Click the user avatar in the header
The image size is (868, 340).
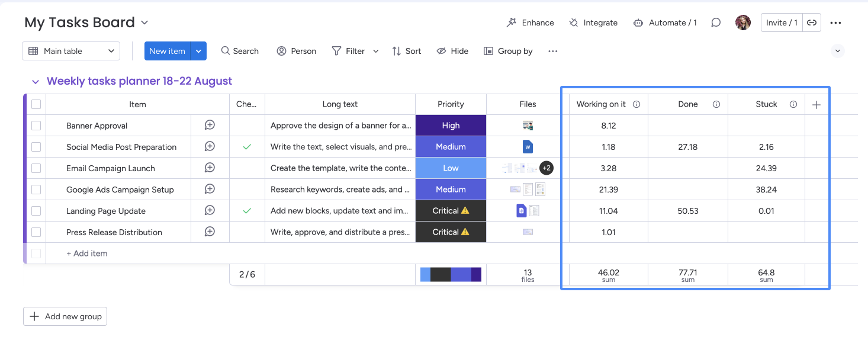[x=742, y=23]
